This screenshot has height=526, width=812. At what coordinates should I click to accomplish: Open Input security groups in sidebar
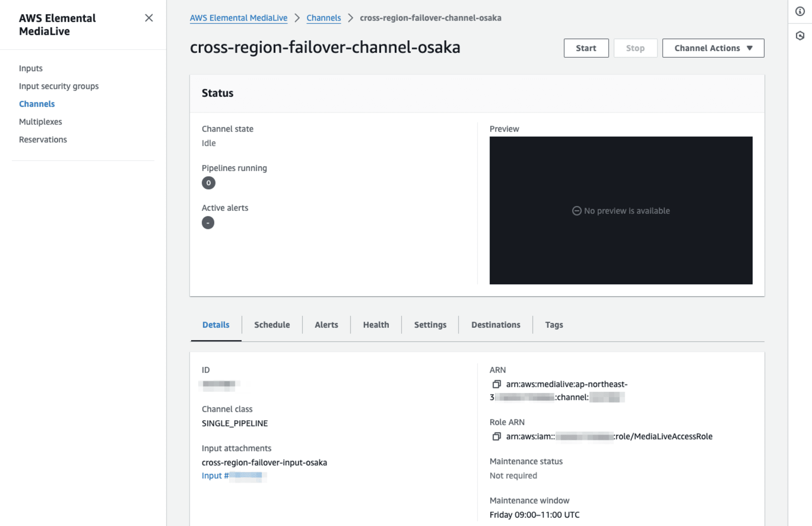click(59, 86)
